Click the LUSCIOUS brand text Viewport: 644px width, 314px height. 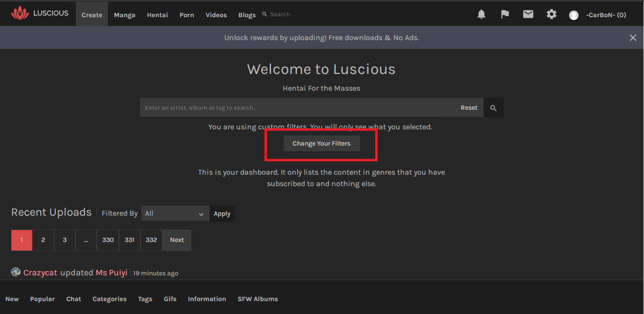pos(51,13)
